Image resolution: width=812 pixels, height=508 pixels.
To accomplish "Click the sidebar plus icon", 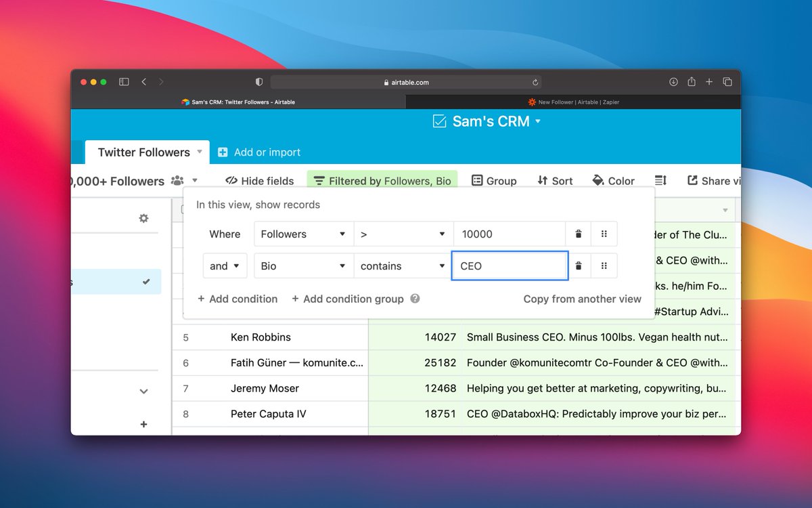I will click(143, 424).
